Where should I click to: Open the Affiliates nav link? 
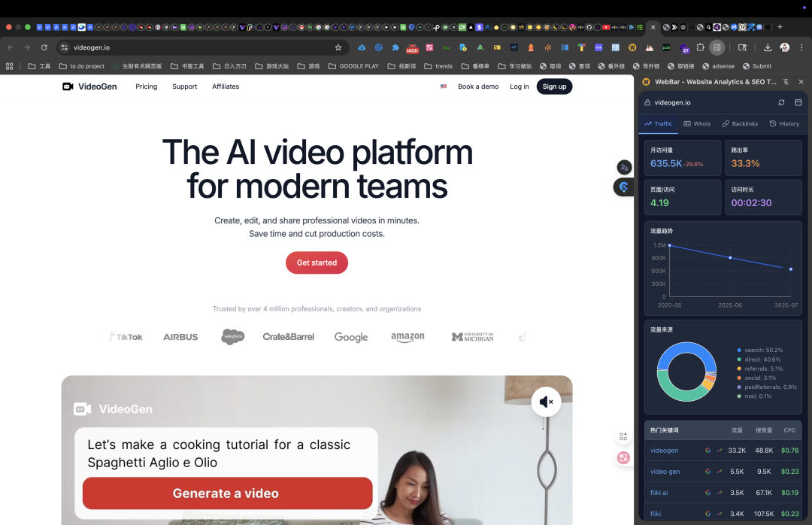point(226,86)
